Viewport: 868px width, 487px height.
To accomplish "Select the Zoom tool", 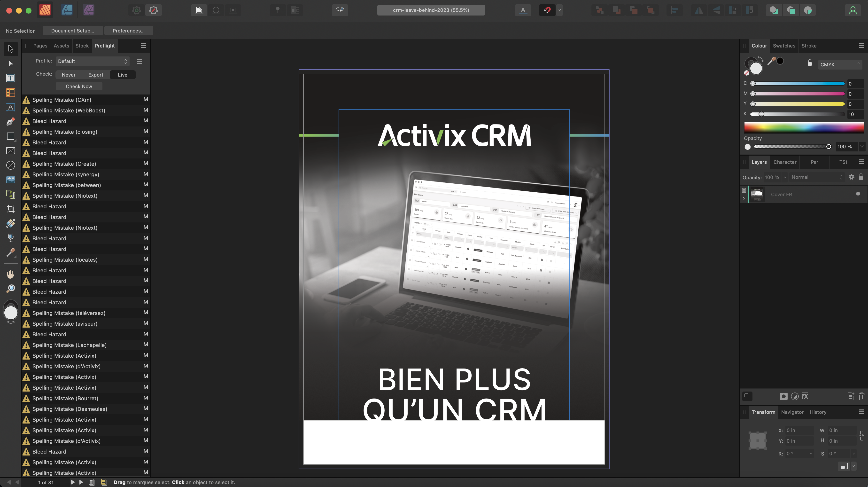I will click(x=10, y=289).
